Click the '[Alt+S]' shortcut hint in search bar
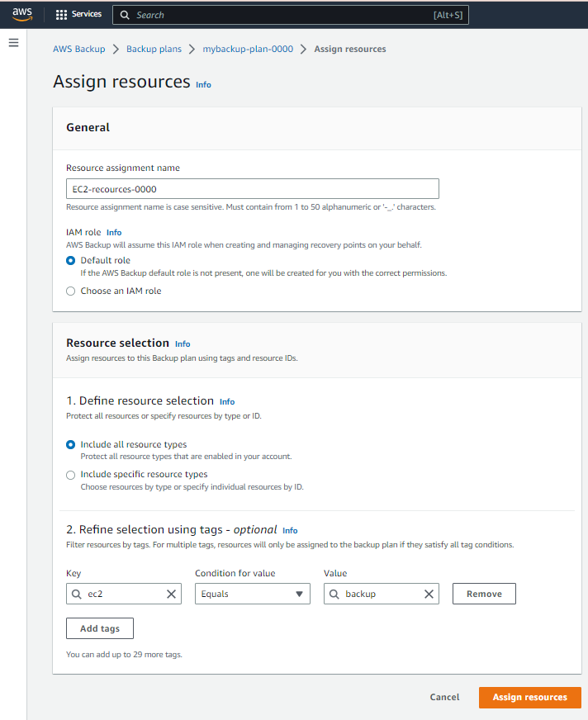 click(x=448, y=15)
